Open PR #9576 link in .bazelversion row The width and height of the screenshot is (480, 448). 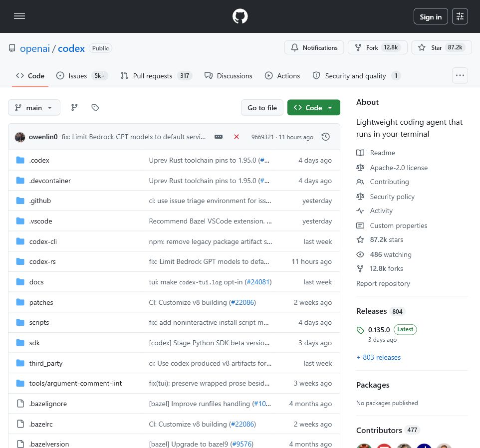click(242, 444)
